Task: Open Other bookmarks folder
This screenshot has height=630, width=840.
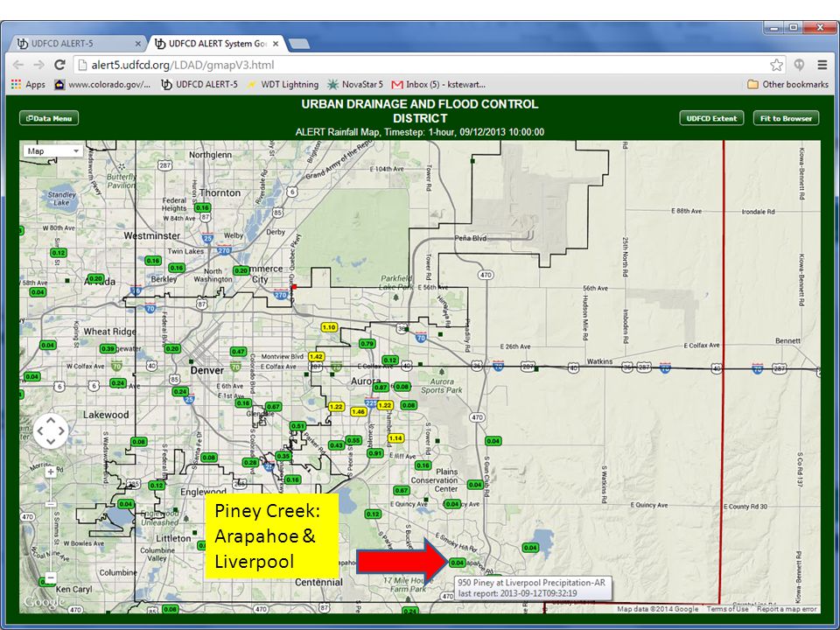Action: (788, 84)
